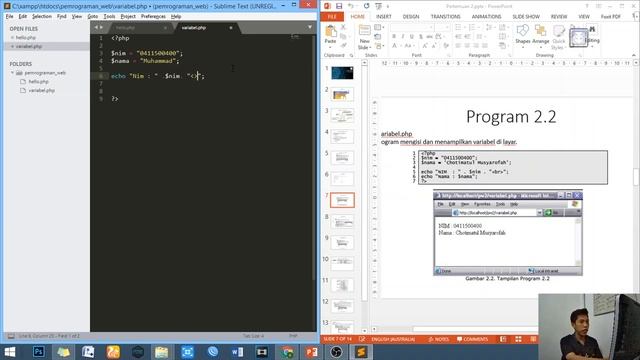This screenshot has width=640, height=360.
Task: Open Microsoft Word from the taskbar
Action: click(237, 352)
